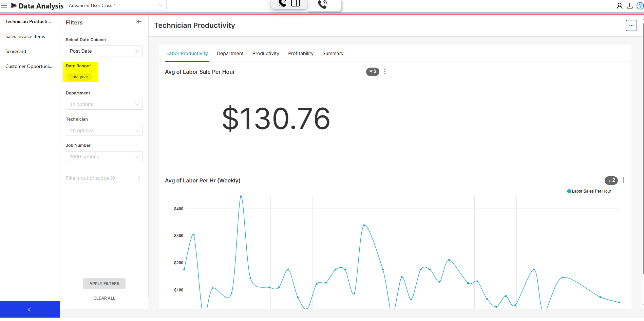
Task: Click the $130.76 value
Action: pyautogui.click(x=276, y=119)
